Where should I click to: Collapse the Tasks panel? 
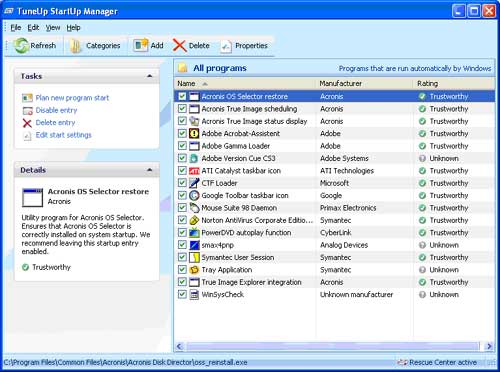tap(150, 76)
